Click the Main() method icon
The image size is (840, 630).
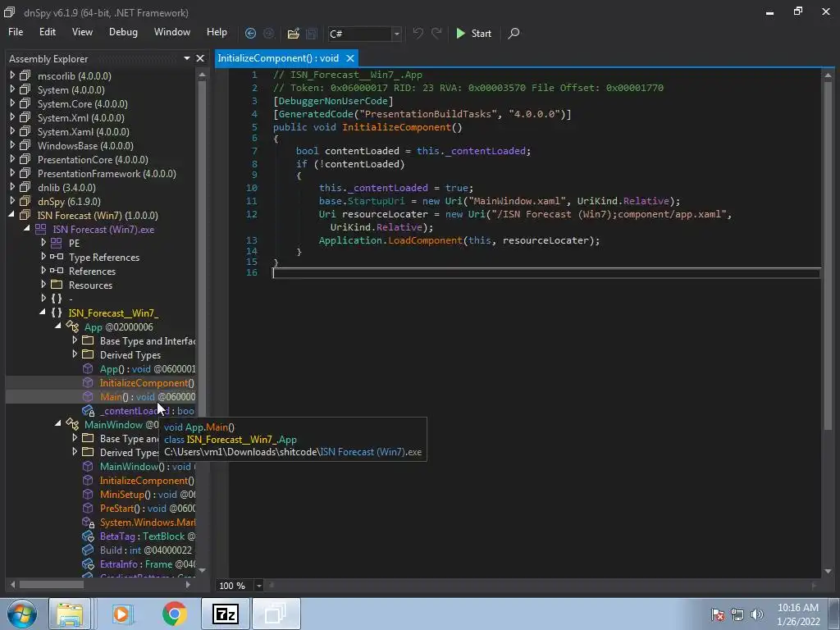click(88, 396)
